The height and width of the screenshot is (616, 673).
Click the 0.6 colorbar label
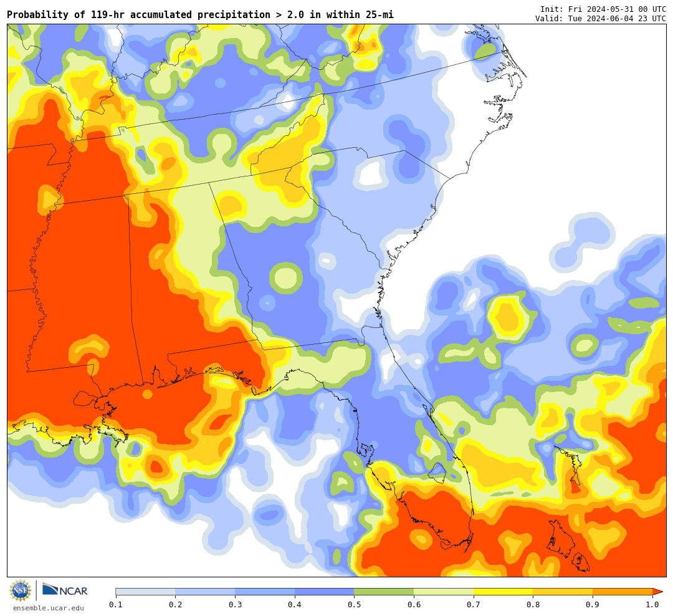pos(414,605)
